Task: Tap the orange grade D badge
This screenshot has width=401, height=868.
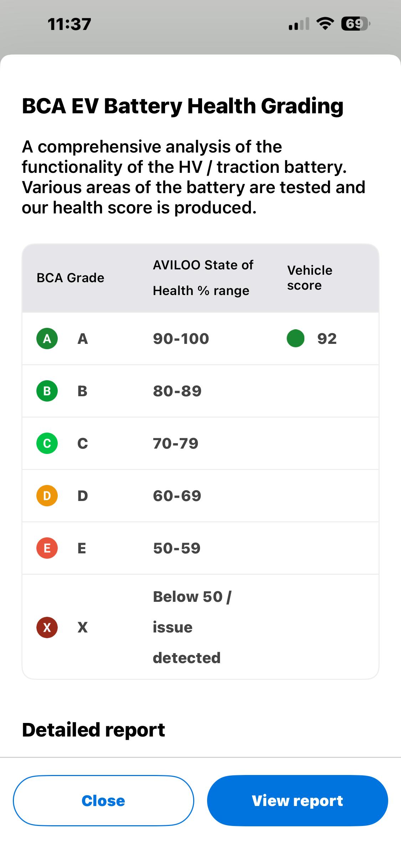Action: pos(47,496)
